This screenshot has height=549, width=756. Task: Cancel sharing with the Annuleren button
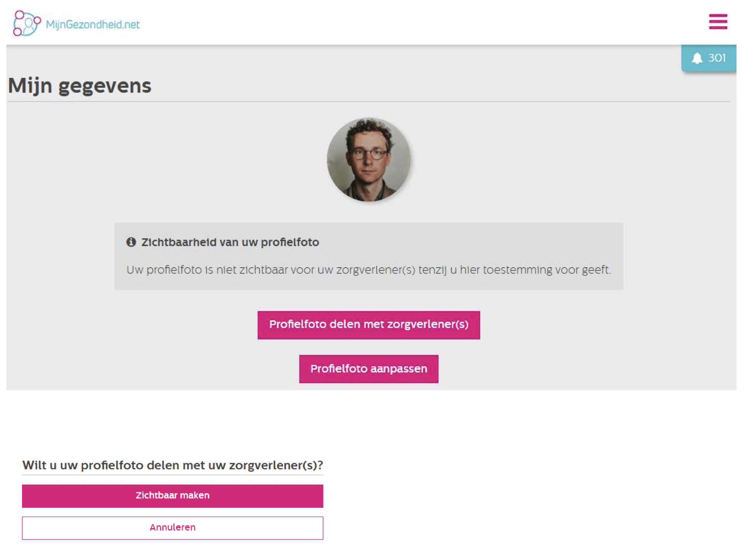[x=172, y=528]
